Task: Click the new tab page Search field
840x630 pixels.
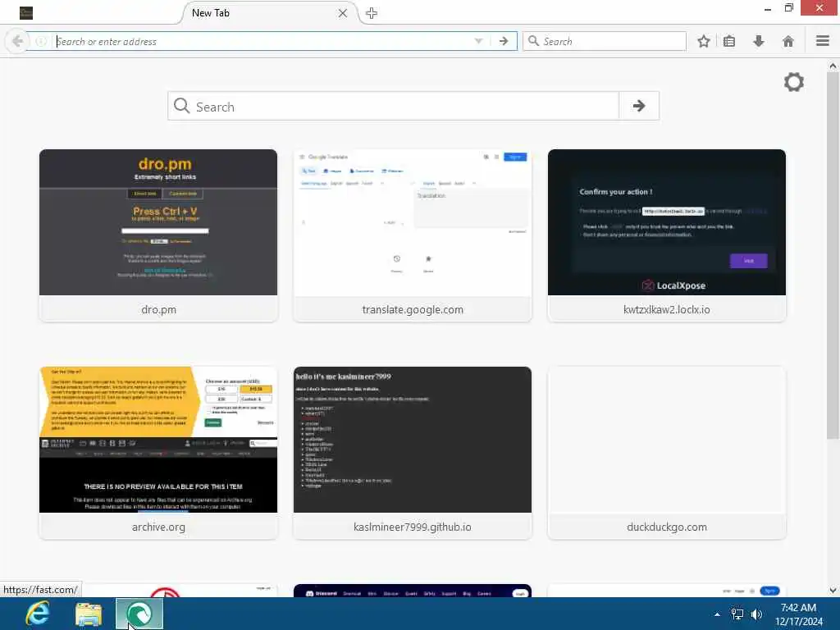Action: 393,106
